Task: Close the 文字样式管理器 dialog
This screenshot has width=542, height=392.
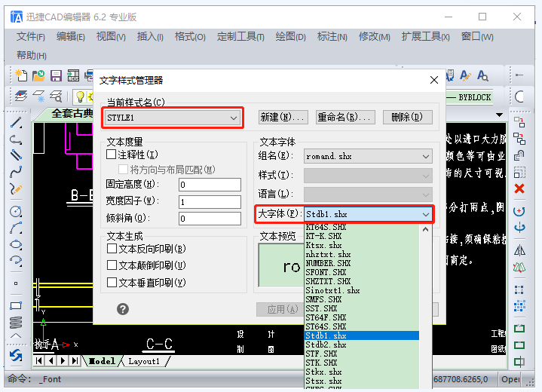Action: 434,80
